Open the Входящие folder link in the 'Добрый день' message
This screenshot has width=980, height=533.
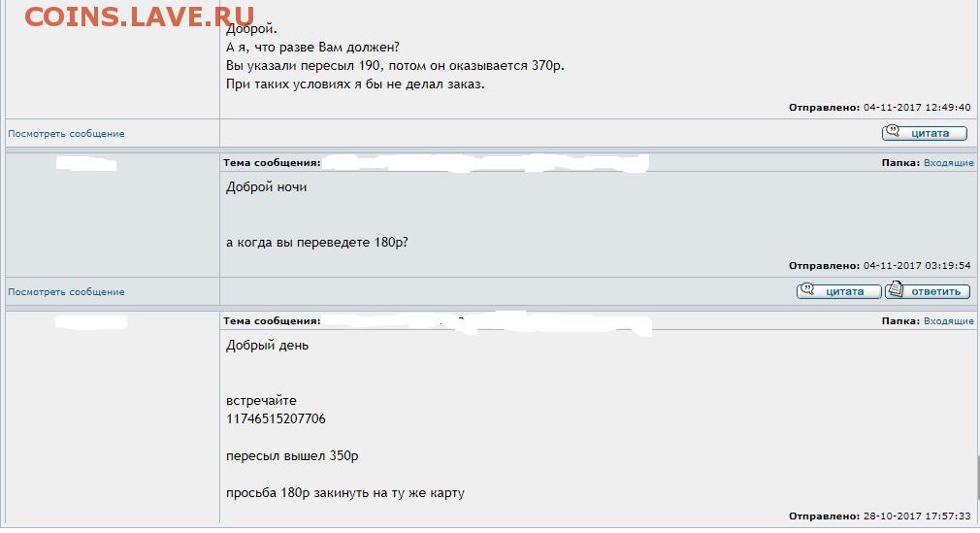[949, 321]
